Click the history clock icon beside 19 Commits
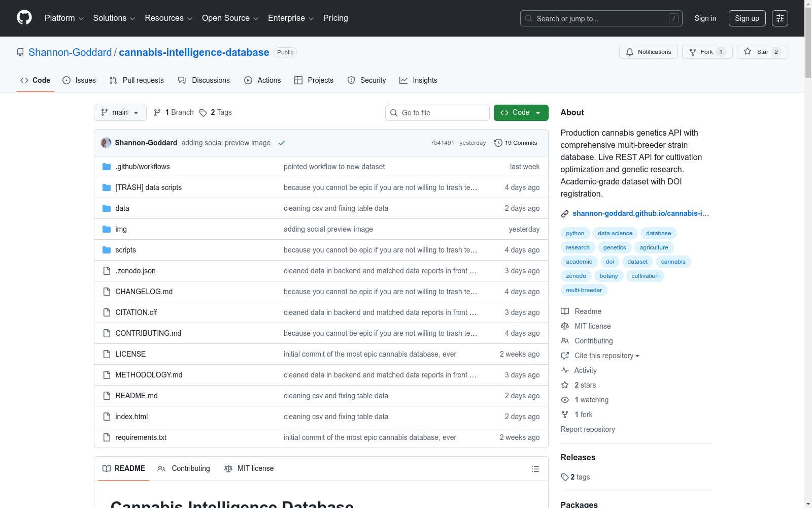This screenshot has width=812, height=508. (x=498, y=143)
